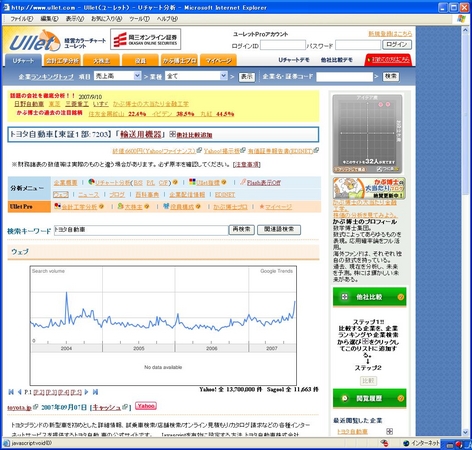Go to first results page arrow icon
The image size is (472, 450).
coord(11,392)
